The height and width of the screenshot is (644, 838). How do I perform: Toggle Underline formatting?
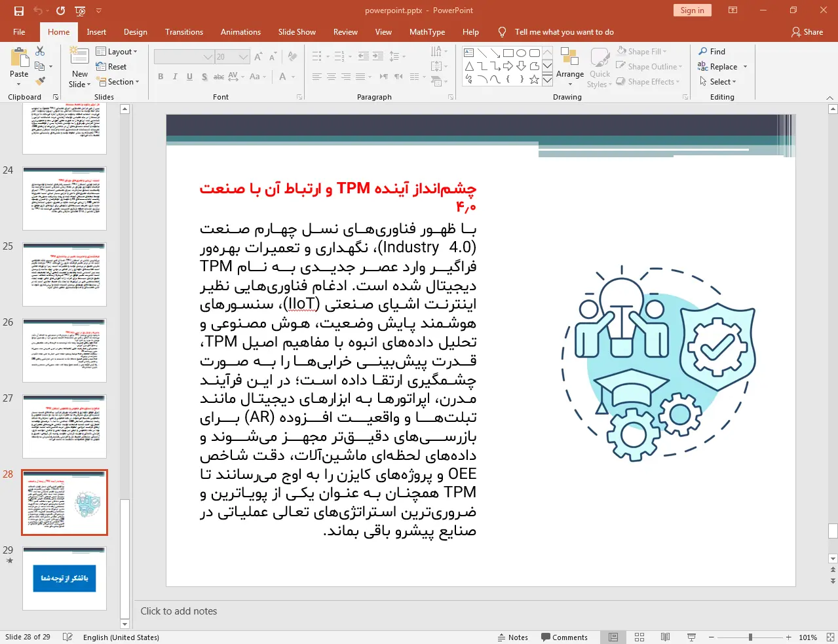point(189,77)
